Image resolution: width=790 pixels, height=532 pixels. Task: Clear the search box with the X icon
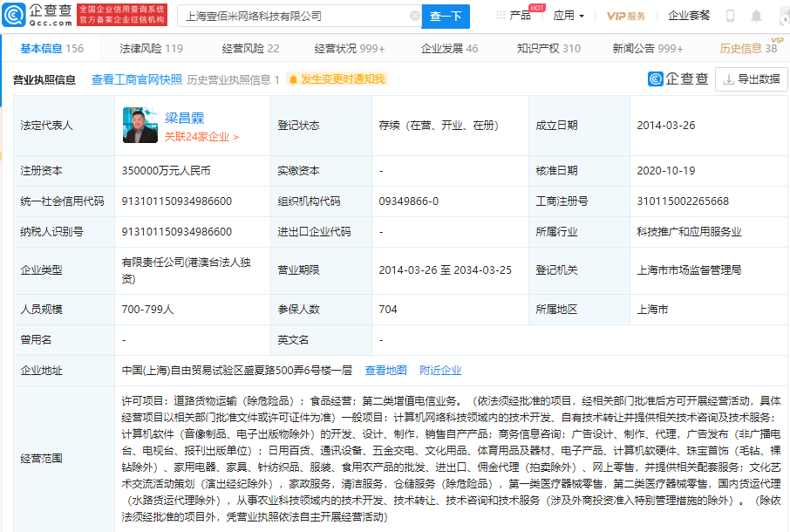tap(415, 16)
